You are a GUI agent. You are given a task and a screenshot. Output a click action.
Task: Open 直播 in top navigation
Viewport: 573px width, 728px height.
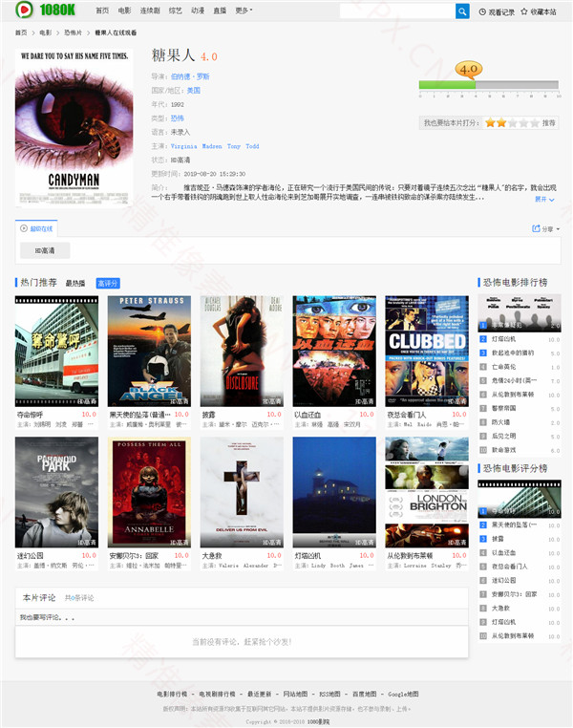tap(220, 11)
